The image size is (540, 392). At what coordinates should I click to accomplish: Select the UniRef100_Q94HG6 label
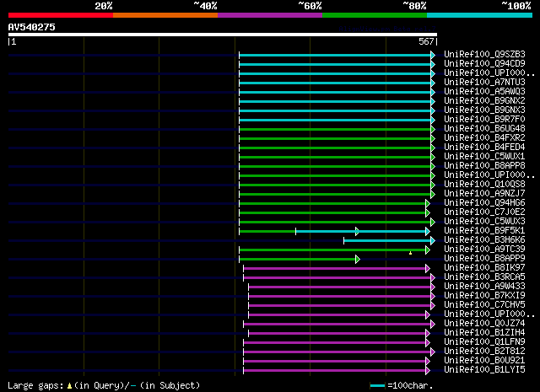click(x=484, y=203)
